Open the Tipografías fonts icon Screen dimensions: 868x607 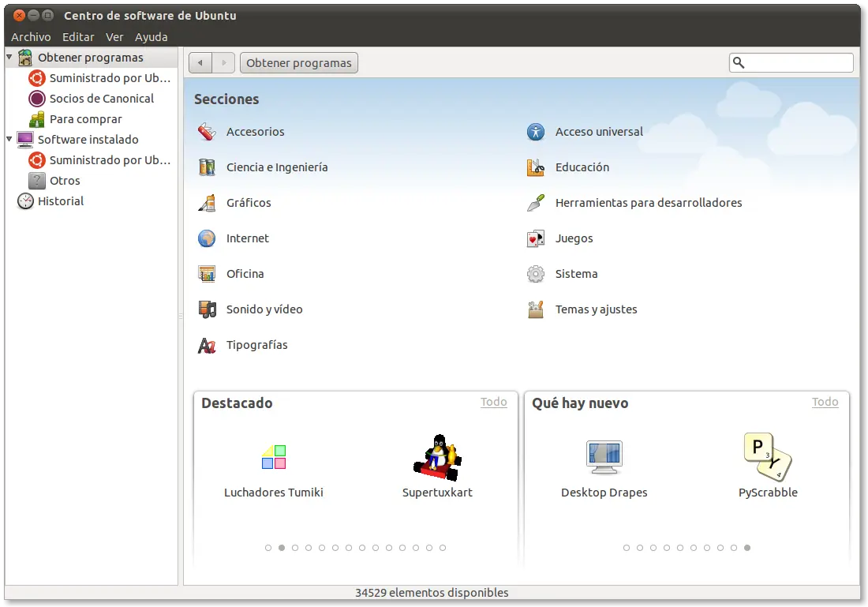click(207, 345)
